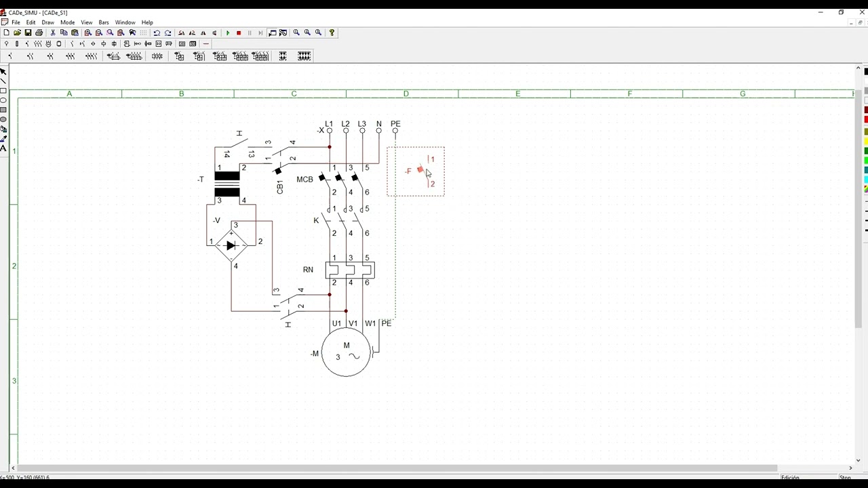Screen dimensions: 868x488
Task: Undo the last action with the toolbar arrow
Action: (157, 33)
